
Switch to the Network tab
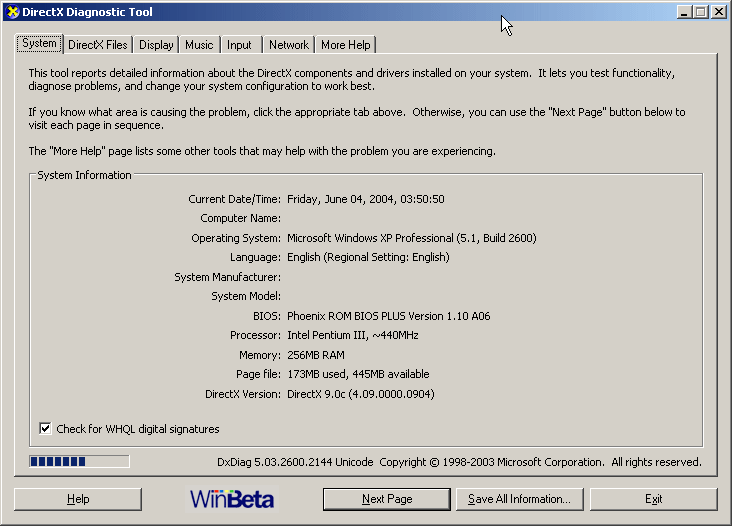[x=289, y=45]
